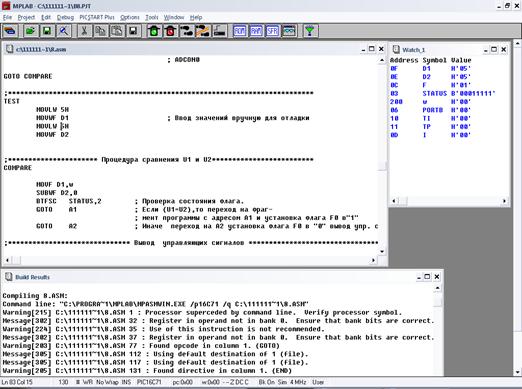Open the PICSTART Plus menu
The image size is (522, 389).
click(97, 17)
